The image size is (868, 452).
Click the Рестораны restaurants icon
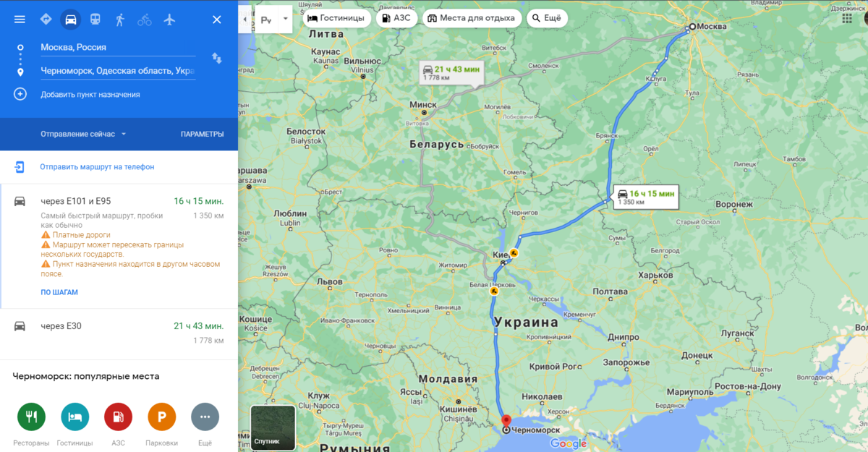[31, 417]
